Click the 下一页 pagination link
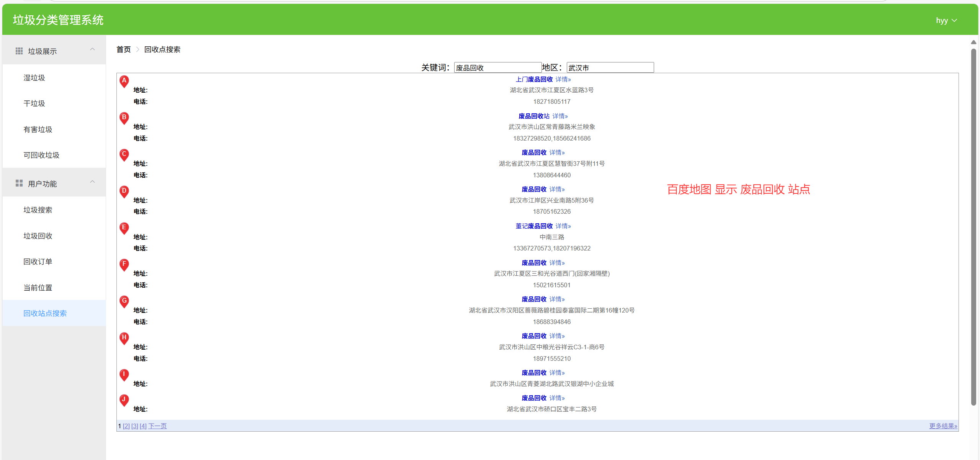The height and width of the screenshot is (460, 980). coord(157,426)
